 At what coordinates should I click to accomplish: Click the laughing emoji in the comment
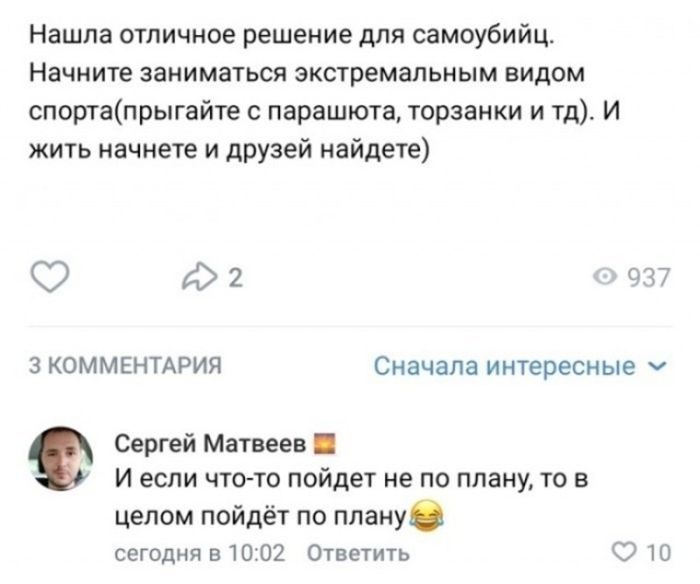[x=430, y=517]
